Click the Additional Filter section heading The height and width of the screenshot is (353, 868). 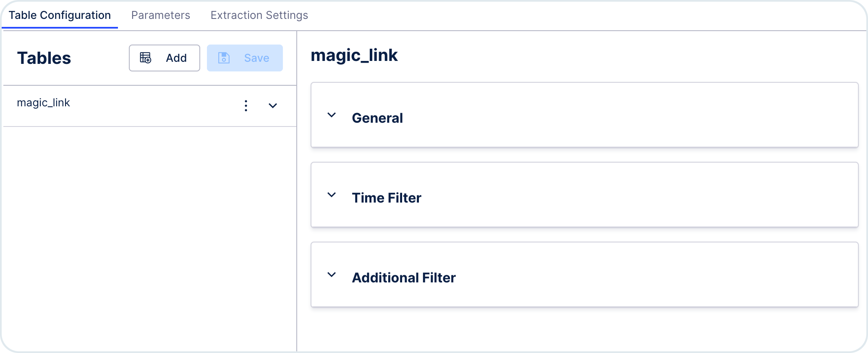coord(404,278)
